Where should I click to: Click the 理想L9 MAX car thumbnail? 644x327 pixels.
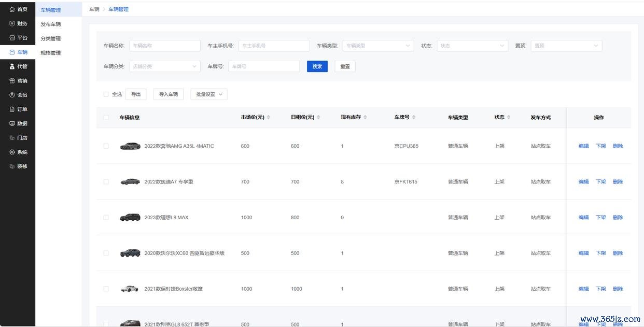click(130, 218)
